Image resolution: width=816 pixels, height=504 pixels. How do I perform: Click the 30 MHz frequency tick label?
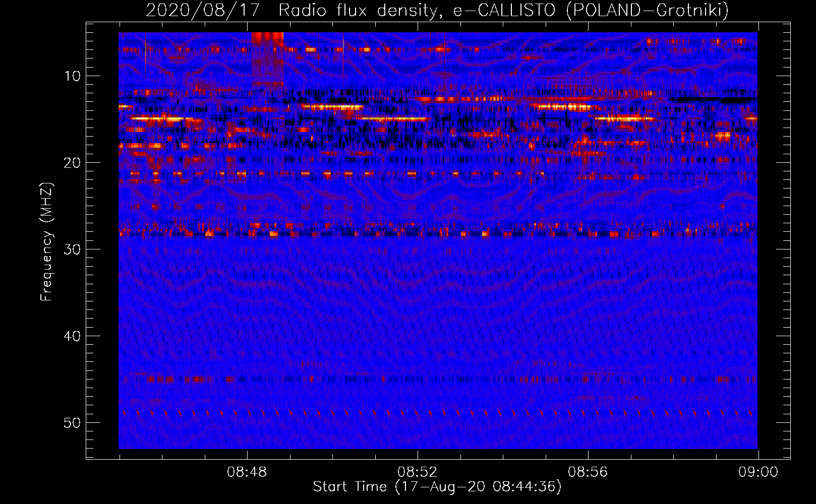[73, 249]
